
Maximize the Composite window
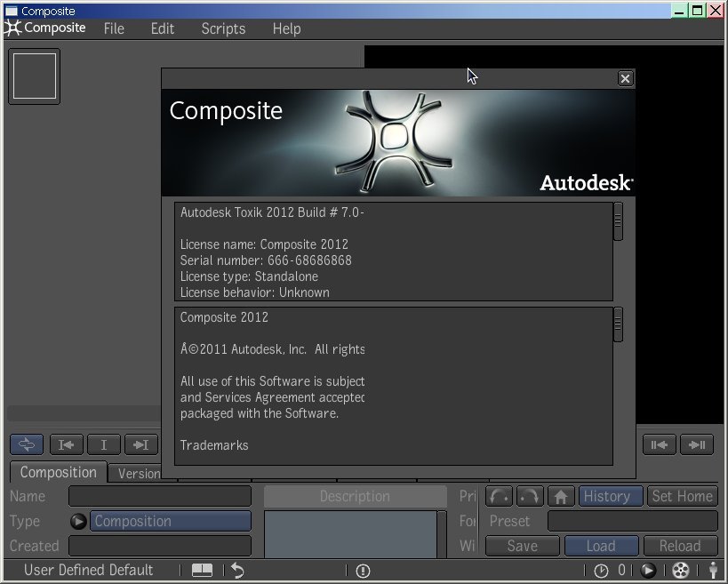[698, 11]
